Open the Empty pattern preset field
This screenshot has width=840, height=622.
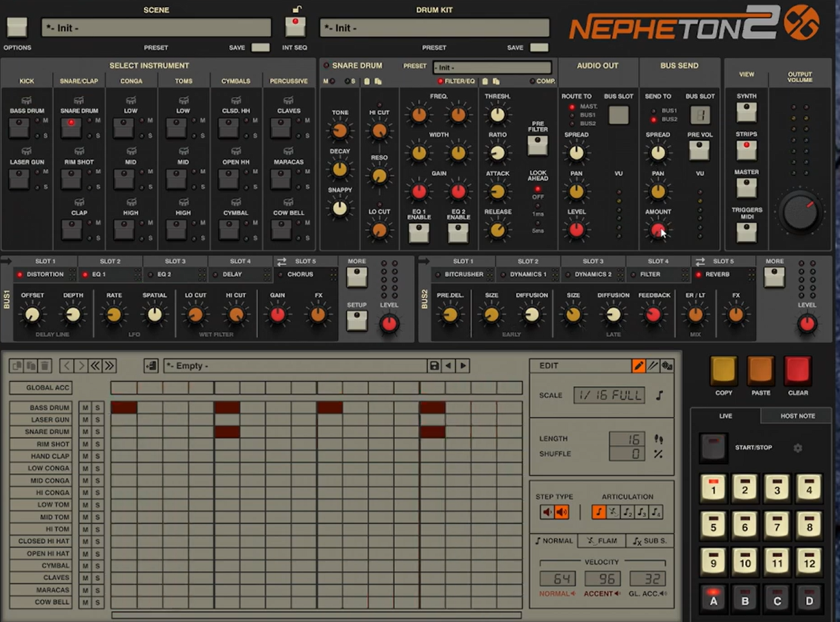pos(295,366)
